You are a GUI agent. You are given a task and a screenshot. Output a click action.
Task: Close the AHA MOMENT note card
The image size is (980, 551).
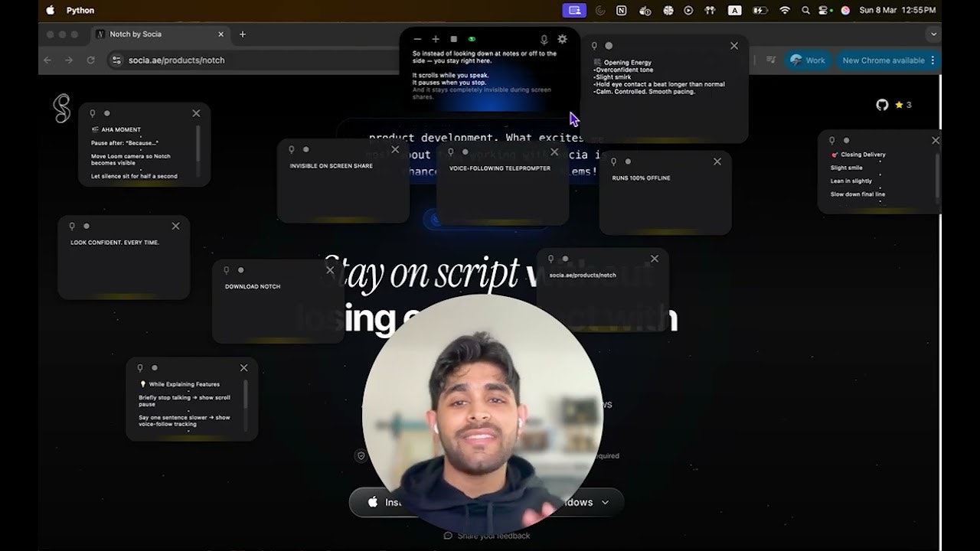[x=196, y=113]
